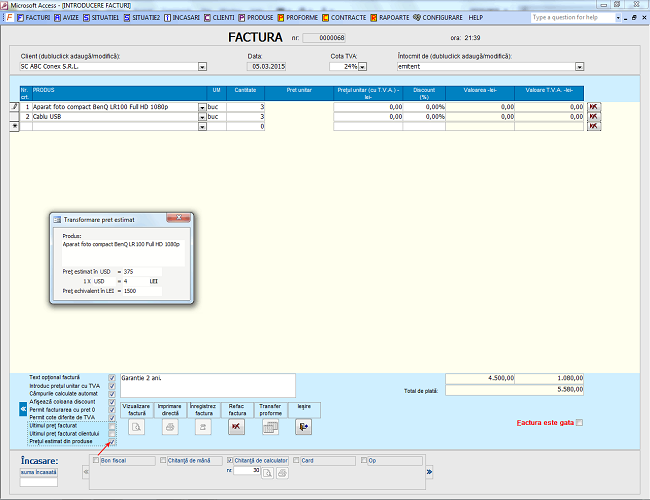Click the Vizualizare factura preview icon
This screenshot has height=500, width=650.
point(136,427)
